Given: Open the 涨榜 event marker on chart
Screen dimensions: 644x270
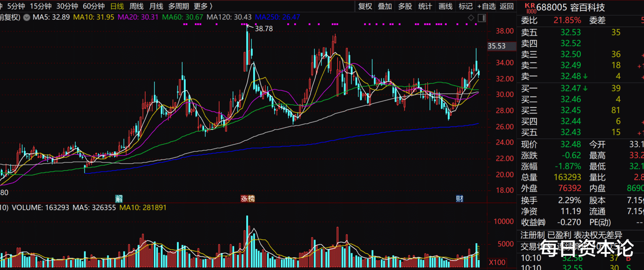Looking at the screenshot, I should [x=248, y=199].
